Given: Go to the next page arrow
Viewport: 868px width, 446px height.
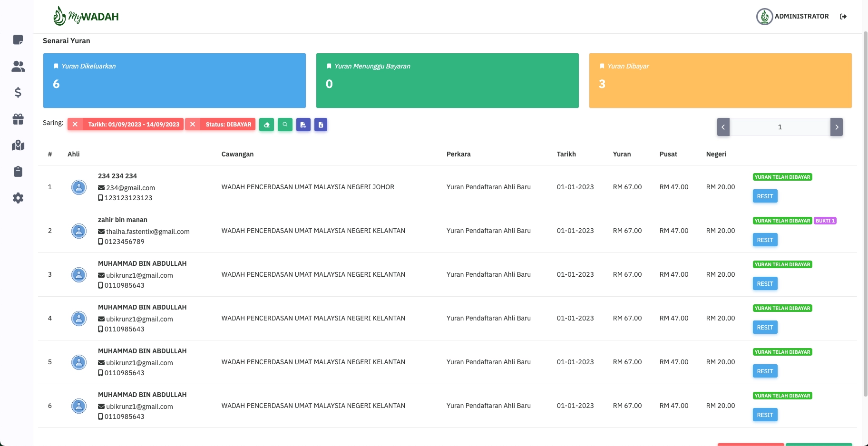Looking at the screenshot, I should tap(836, 127).
